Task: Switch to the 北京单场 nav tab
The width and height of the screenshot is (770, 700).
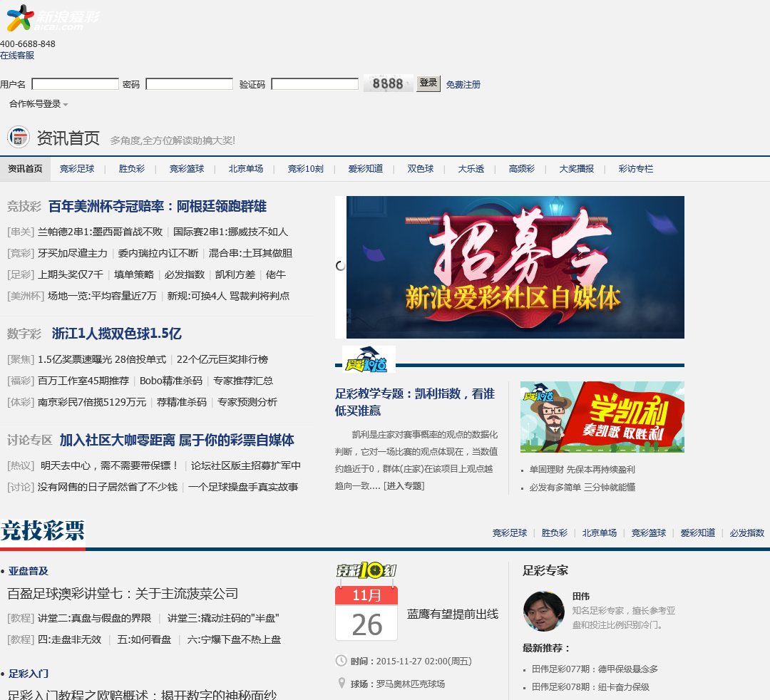Action: tap(246, 169)
